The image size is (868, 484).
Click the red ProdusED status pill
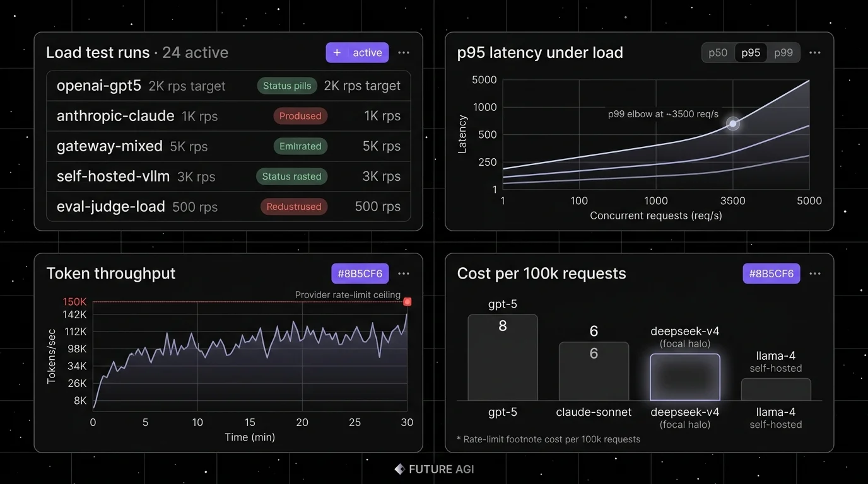[300, 116]
